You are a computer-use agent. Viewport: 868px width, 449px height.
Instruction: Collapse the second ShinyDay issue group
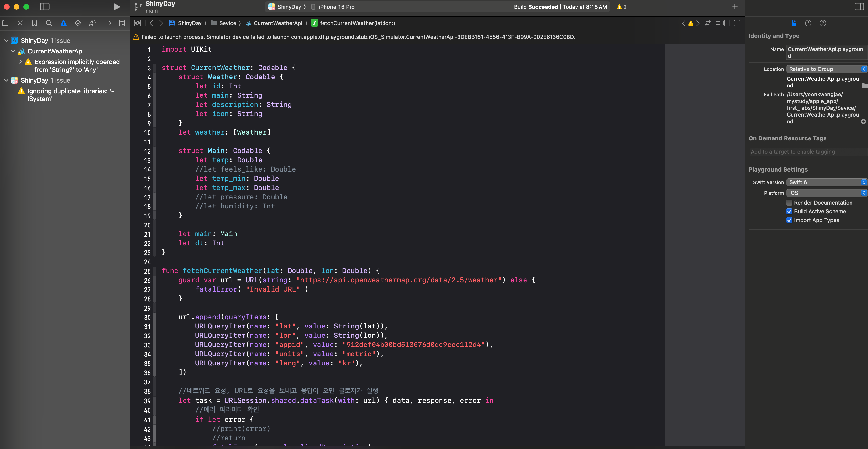click(6, 80)
